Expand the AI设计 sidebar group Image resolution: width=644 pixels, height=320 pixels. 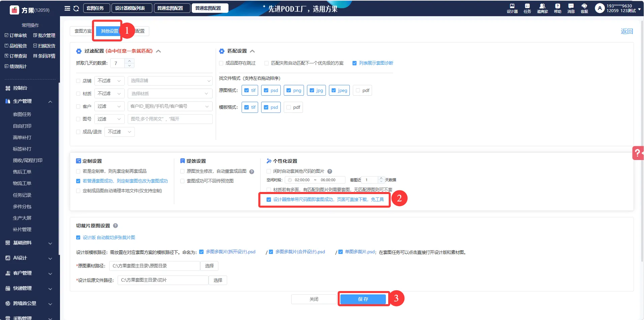50,258
